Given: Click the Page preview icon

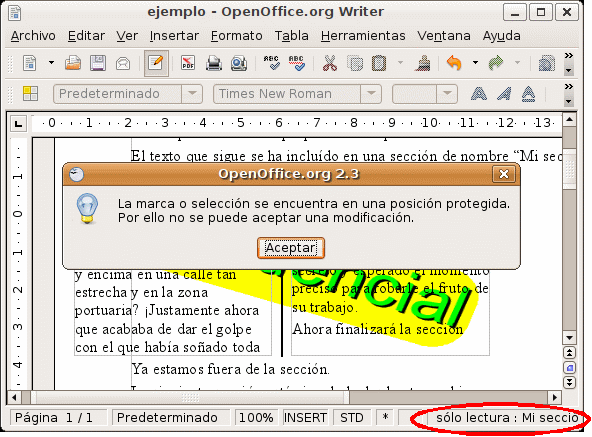Looking at the screenshot, I should coord(239,63).
